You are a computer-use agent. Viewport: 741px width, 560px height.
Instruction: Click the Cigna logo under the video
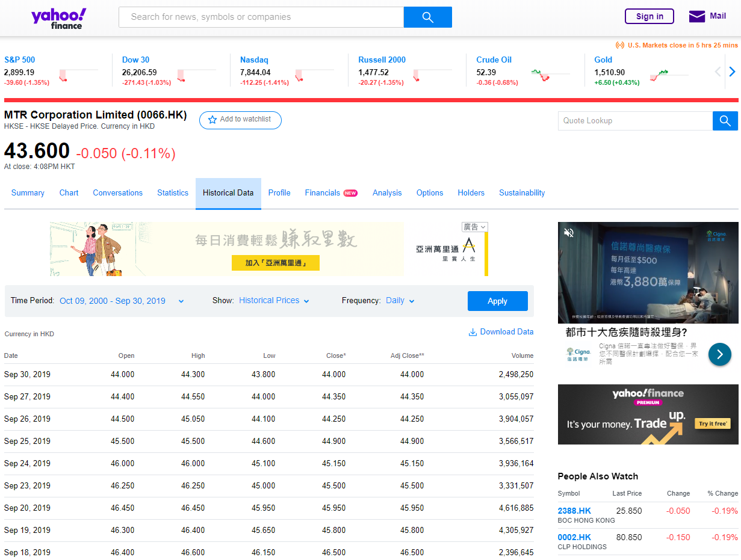point(578,354)
